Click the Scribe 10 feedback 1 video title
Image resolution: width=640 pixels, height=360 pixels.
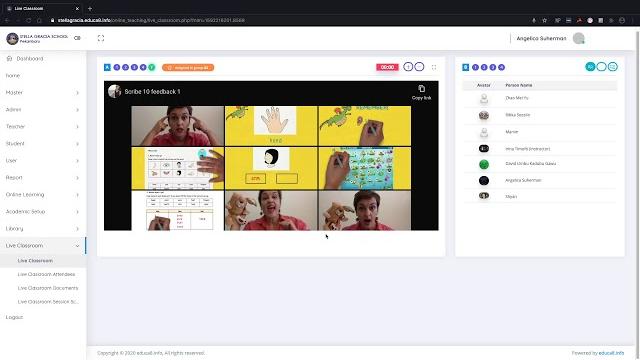point(152,91)
